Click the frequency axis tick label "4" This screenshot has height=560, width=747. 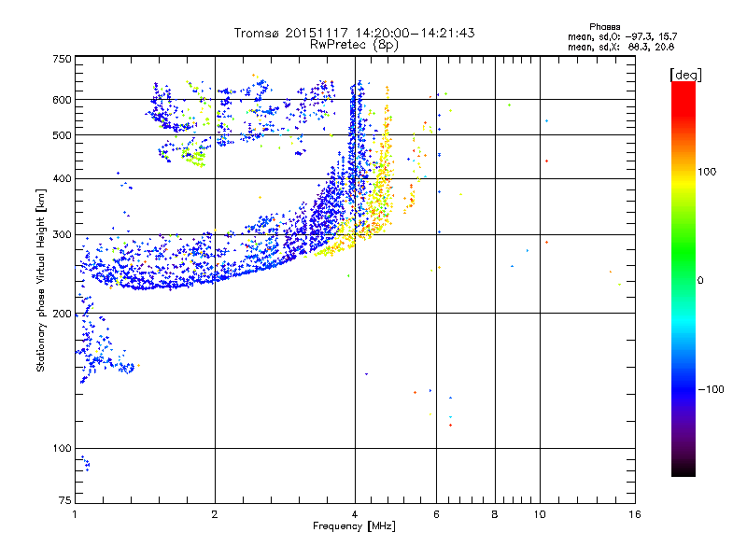pos(355,514)
